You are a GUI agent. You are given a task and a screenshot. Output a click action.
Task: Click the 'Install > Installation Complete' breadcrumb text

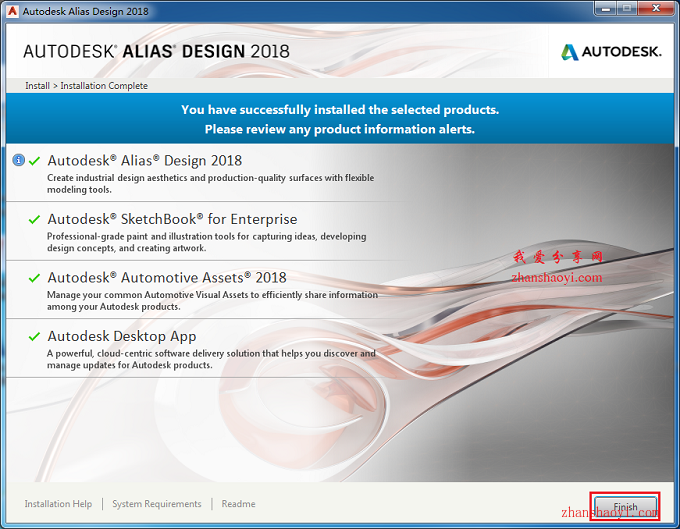(x=86, y=86)
